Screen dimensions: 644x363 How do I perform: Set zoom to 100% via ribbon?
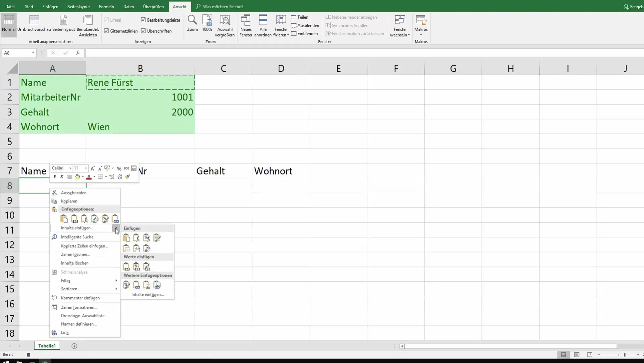207,24
